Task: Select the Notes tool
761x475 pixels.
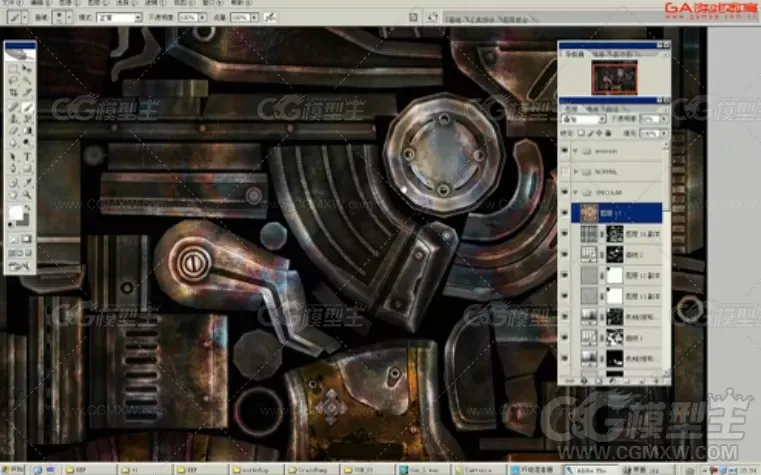Action: coord(14,182)
